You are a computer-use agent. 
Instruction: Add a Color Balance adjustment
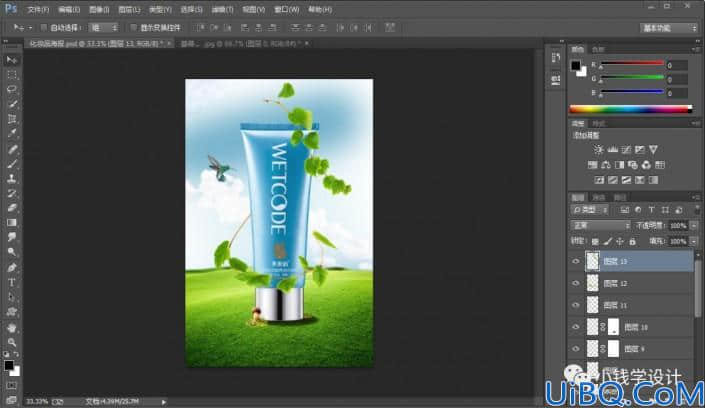[606, 165]
